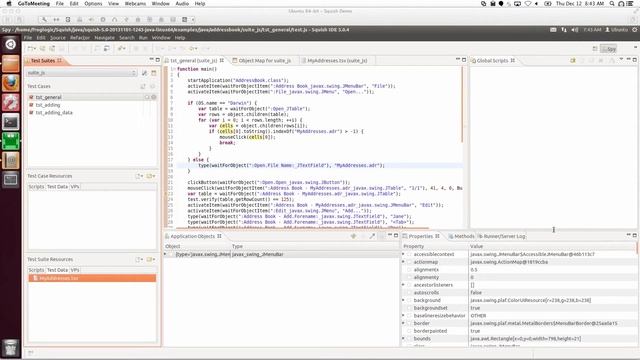
Task: Check the actionmap property checkbox
Action: [409, 262]
